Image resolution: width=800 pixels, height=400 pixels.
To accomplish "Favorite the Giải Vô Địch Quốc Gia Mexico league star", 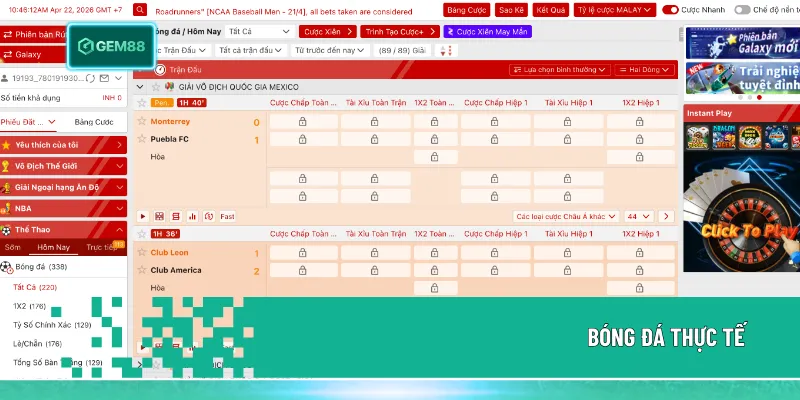I will point(156,87).
